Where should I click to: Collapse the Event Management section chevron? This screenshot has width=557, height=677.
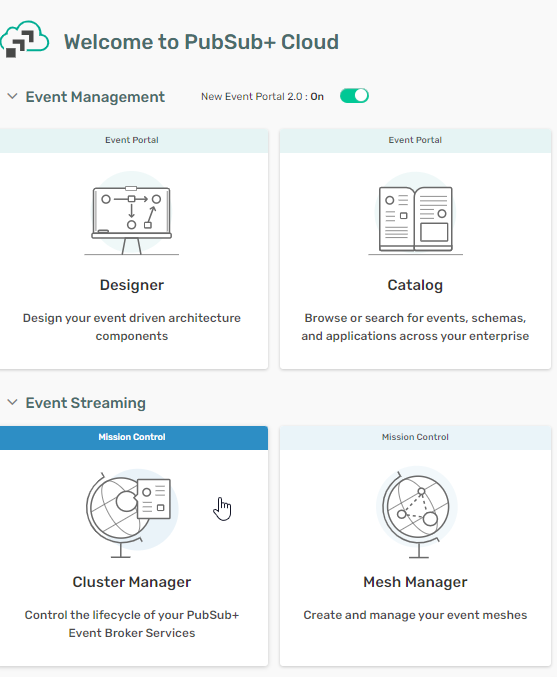click(13, 96)
